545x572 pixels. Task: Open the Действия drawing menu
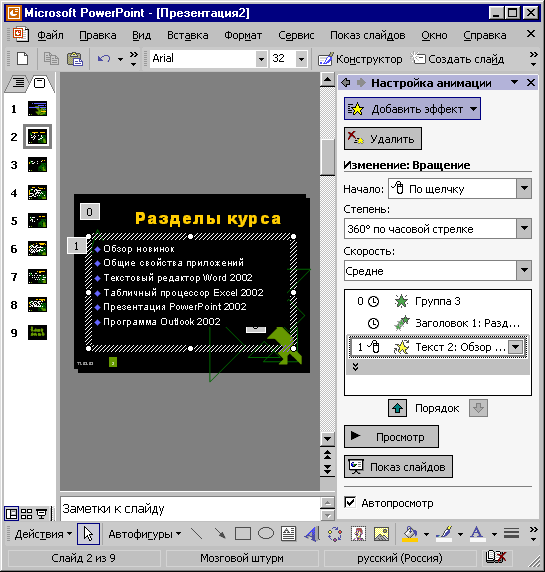(x=43, y=534)
